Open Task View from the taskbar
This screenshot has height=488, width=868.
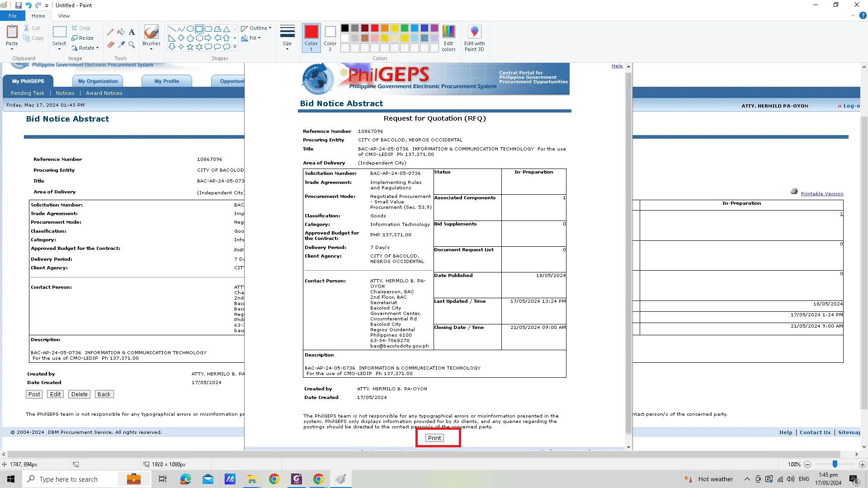163,479
